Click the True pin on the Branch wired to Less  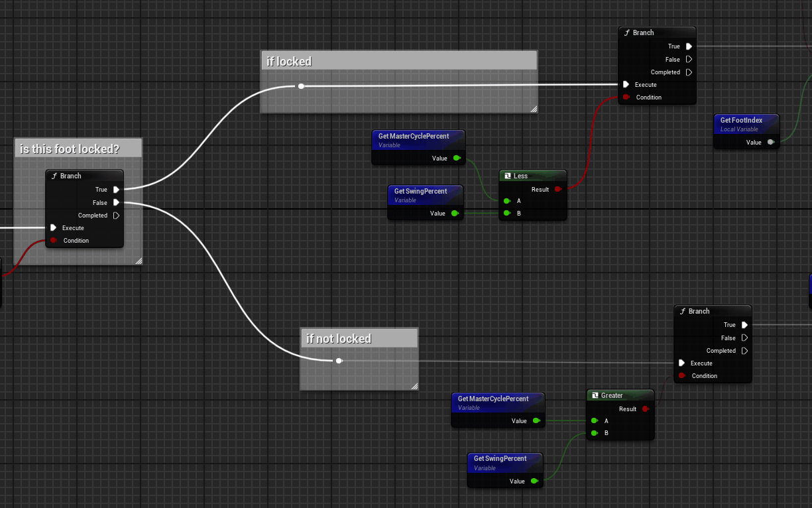[x=689, y=46]
